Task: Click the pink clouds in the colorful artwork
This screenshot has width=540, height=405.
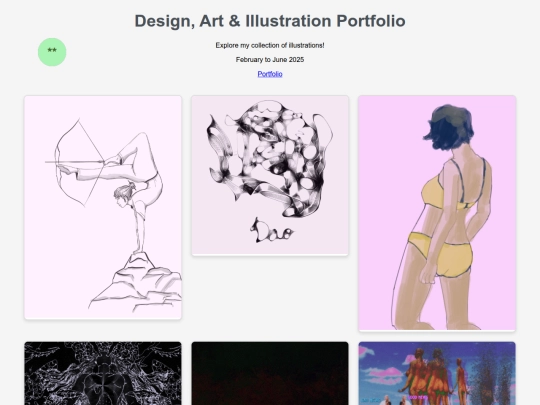Action: [x=384, y=375]
